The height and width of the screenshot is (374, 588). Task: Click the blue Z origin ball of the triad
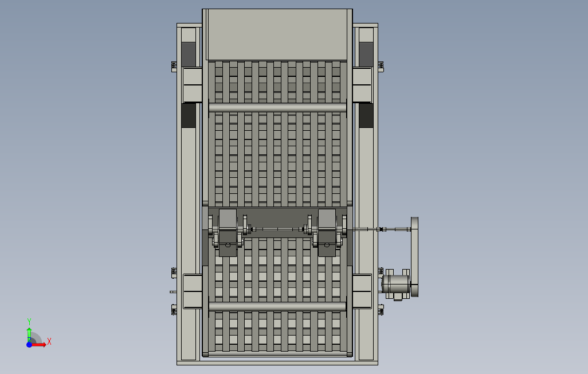pyautogui.click(x=29, y=345)
